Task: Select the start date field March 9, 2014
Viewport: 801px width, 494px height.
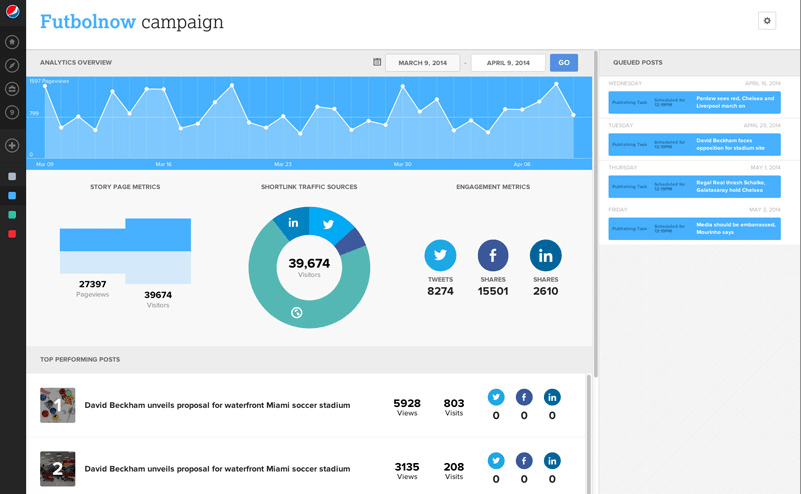Action: tap(422, 63)
